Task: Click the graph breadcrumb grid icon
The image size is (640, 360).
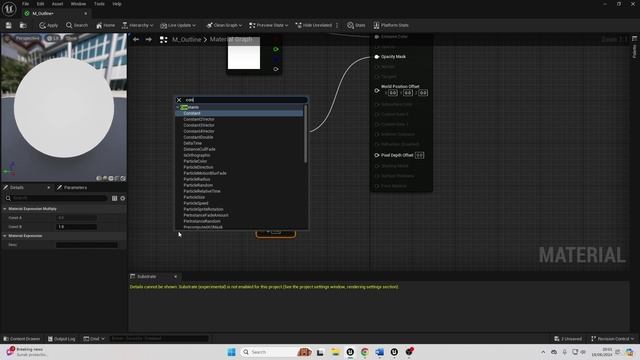Action: pos(163,40)
